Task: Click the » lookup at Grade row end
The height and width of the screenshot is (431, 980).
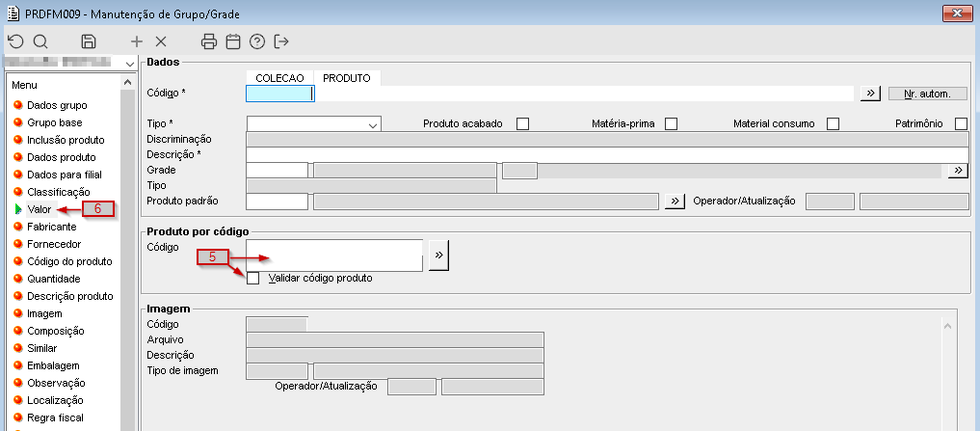Action: (x=958, y=171)
